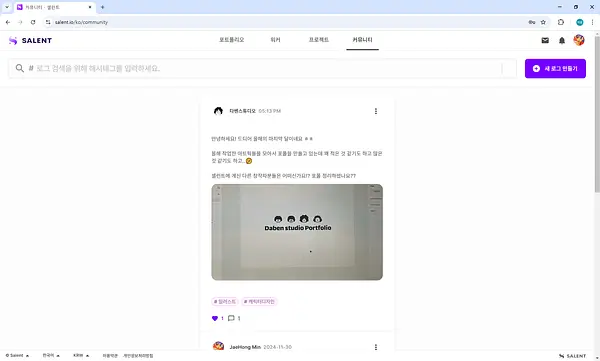Like the Daben studio post with the heart

pos(215,318)
